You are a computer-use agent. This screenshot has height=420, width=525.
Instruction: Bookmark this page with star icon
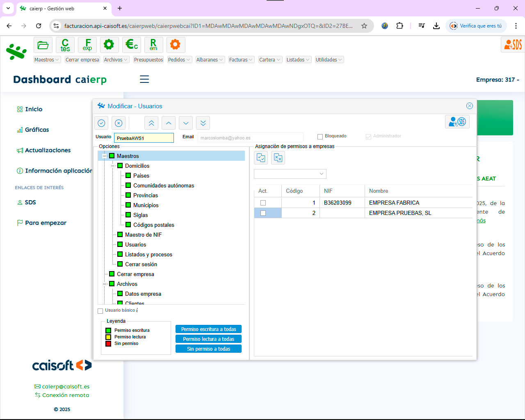click(x=364, y=26)
